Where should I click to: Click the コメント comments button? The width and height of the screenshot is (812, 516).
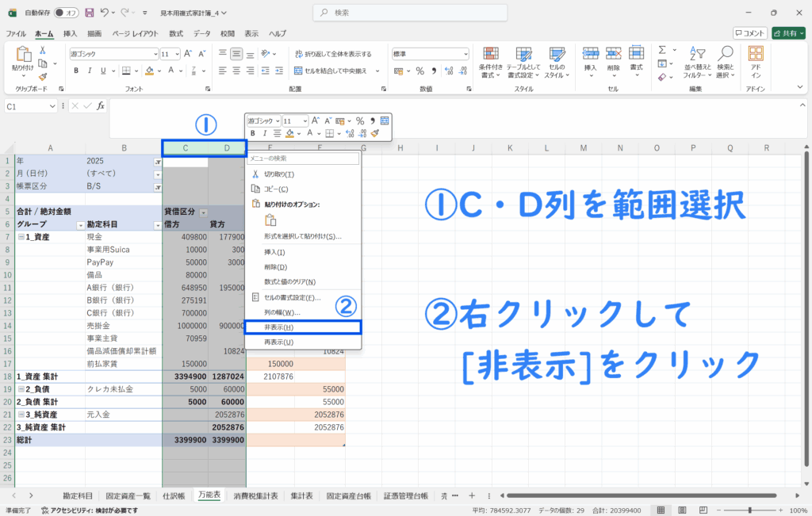[x=750, y=33]
